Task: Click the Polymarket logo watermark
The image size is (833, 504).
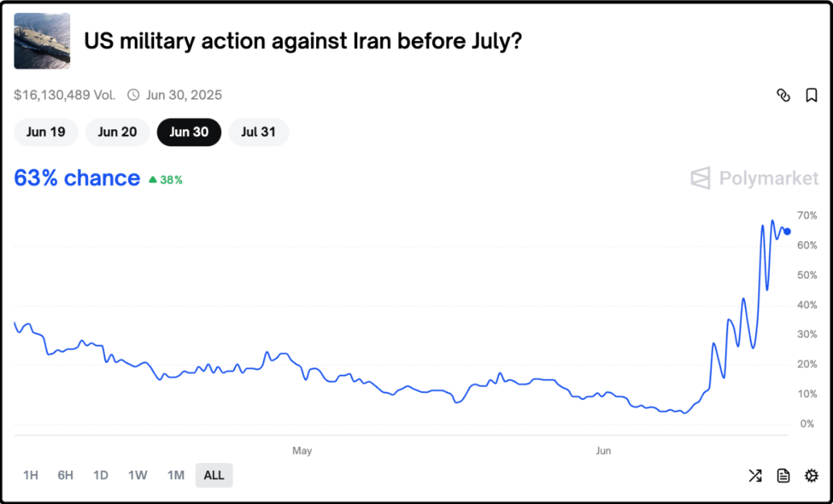Action: click(x=754, y=178)
